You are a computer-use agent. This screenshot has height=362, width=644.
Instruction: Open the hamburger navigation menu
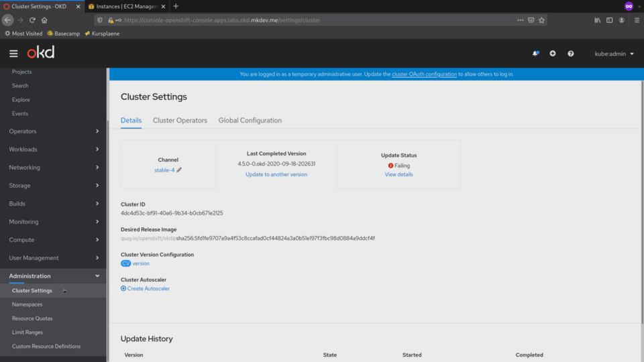point(13,54)
